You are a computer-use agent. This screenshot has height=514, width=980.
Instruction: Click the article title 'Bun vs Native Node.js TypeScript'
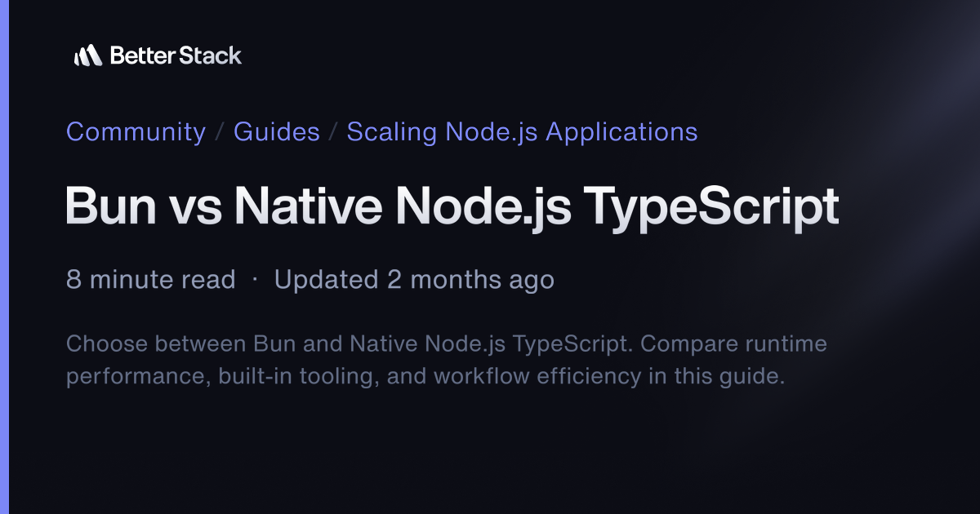(452, 206)
